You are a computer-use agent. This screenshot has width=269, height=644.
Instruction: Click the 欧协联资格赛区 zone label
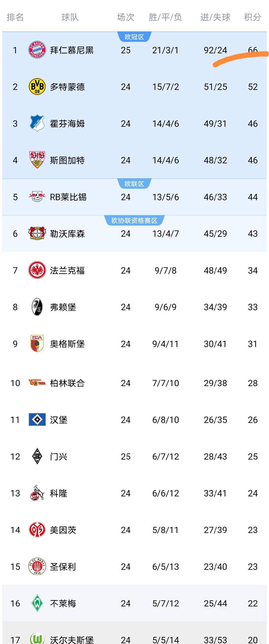click(134, 221)
